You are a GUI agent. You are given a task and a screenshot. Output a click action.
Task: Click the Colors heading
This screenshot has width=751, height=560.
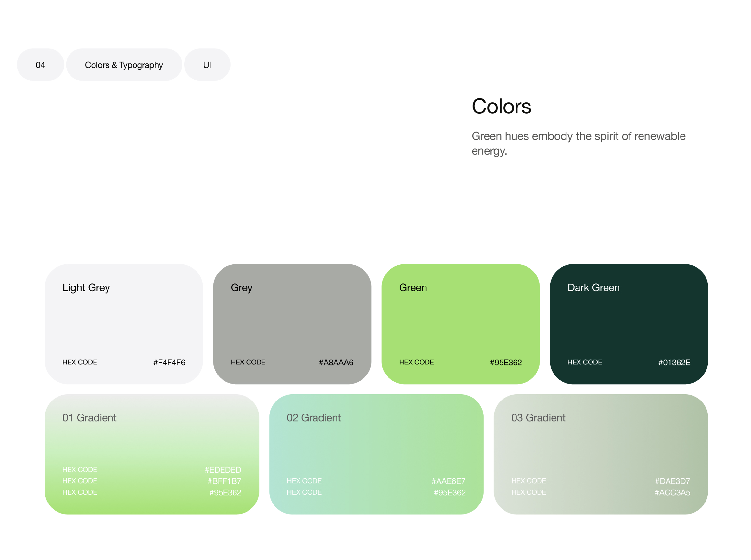(x=501, y=107)
